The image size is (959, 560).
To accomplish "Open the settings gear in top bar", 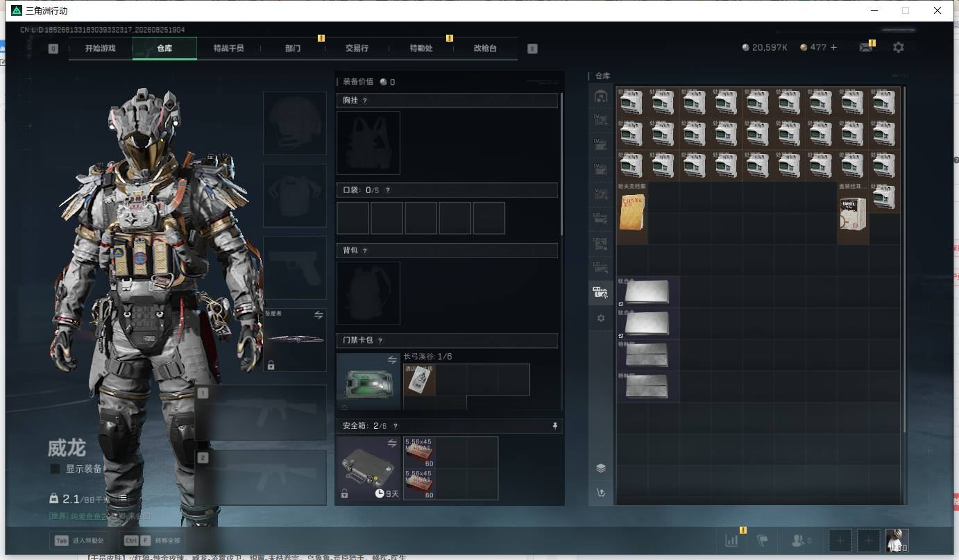I will point(899,47).
